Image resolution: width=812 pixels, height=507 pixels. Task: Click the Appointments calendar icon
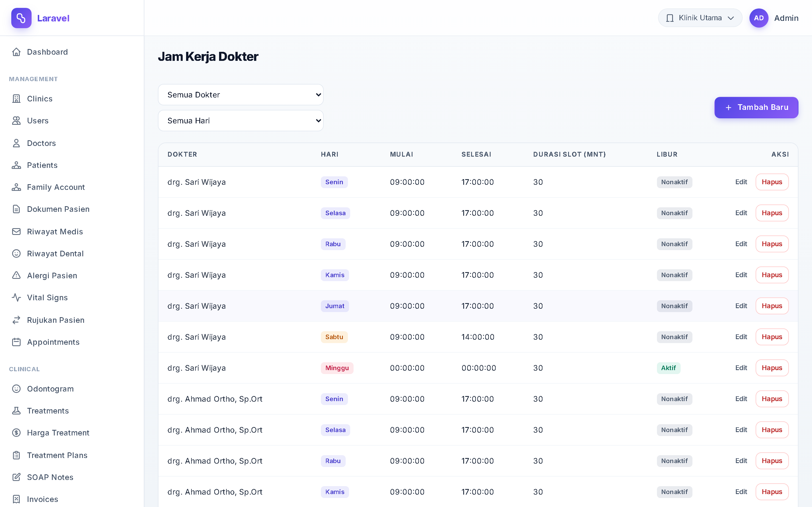(x=16, y=342)
